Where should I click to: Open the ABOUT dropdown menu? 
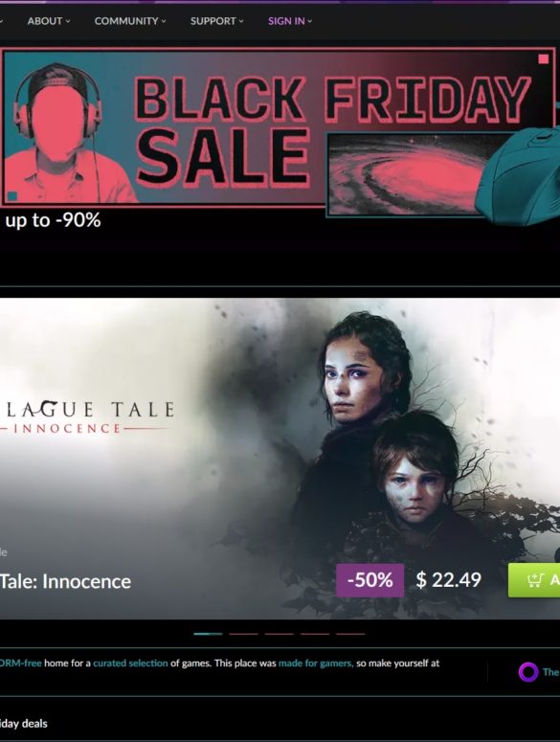click(x=49, y=21)
